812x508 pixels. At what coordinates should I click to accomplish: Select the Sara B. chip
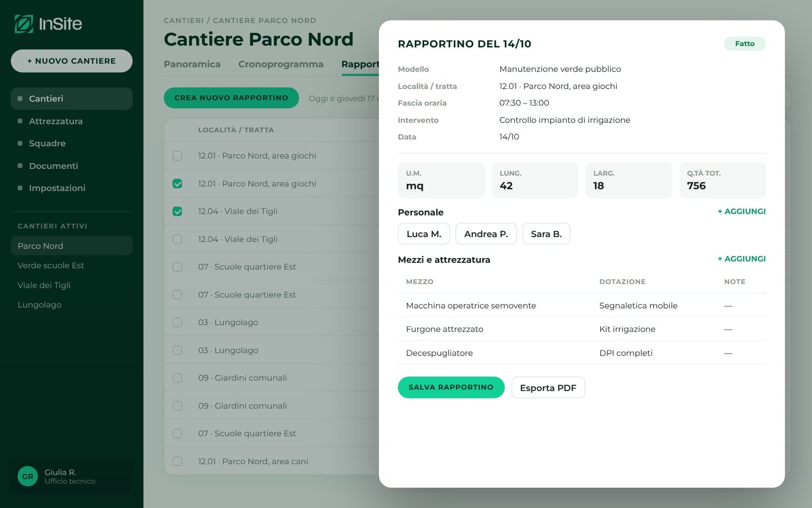pyautogui.click(x=546, y=234)
